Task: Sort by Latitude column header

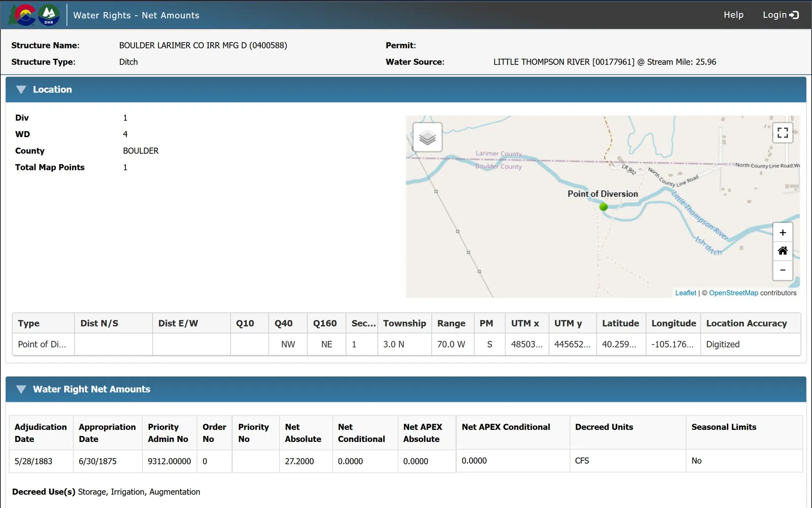Action: point(621,323)
